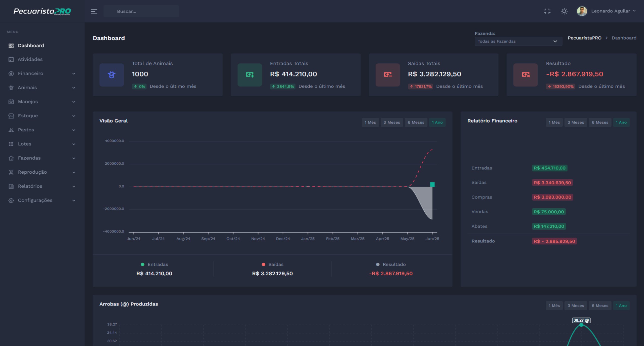Click the Dashboard grid icon in sidebar
Viewport: 644px width, 346px height.
pos(11,46)
